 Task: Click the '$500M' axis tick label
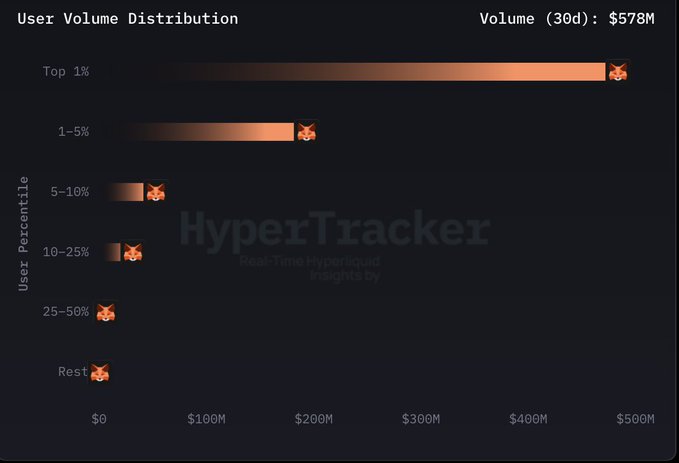click(635, 419)
